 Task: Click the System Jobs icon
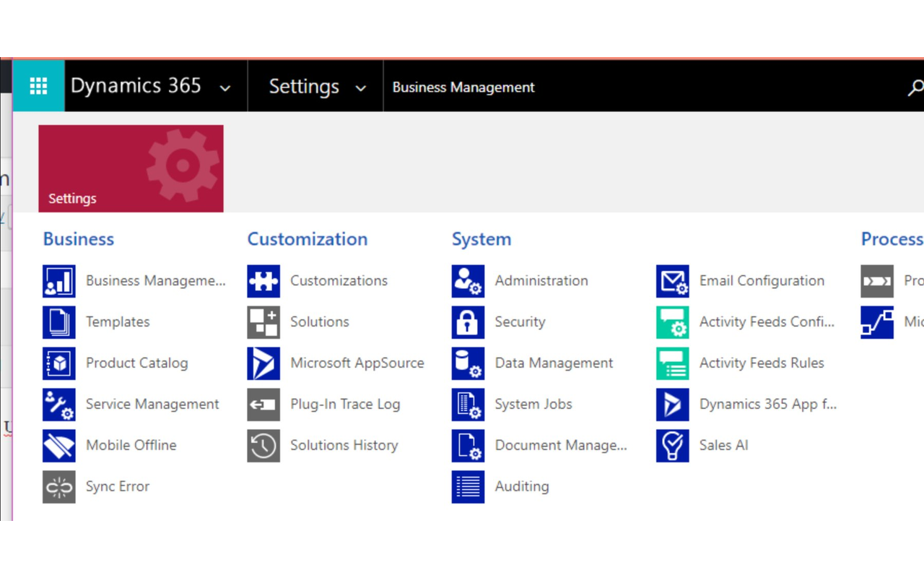pyautogui.click(x=468, y=405)
